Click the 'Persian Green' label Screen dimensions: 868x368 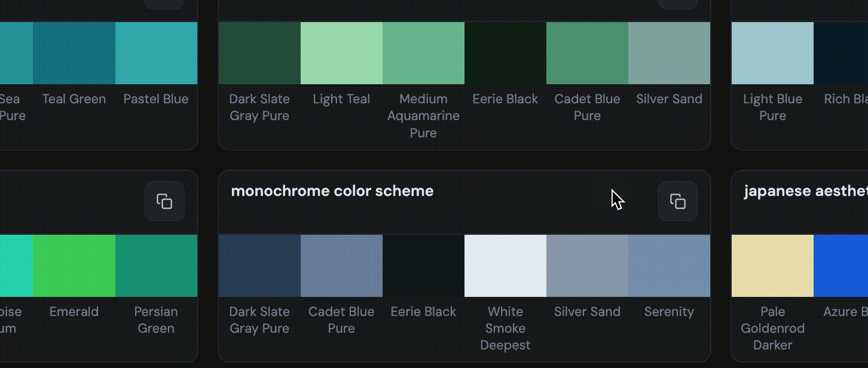pos(156,320)
